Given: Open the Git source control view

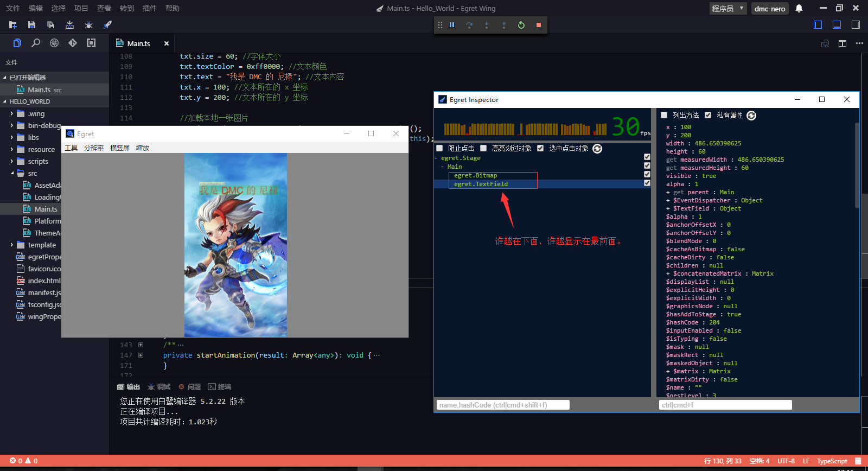Looking at the screenshot, I should click(73, 43).
